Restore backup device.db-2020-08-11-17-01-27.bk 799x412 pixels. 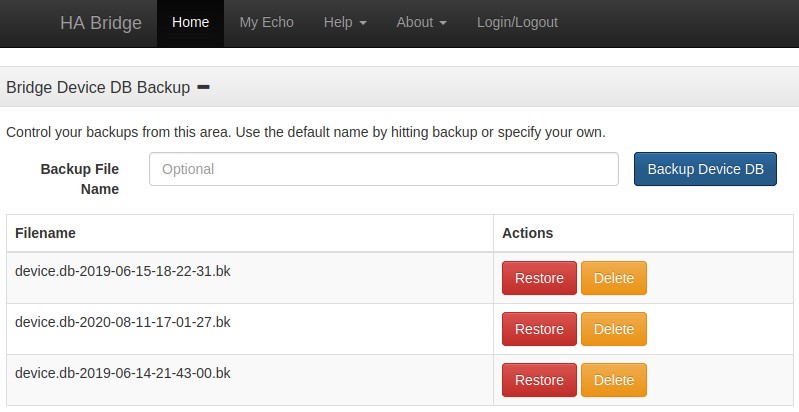point(539,329)
